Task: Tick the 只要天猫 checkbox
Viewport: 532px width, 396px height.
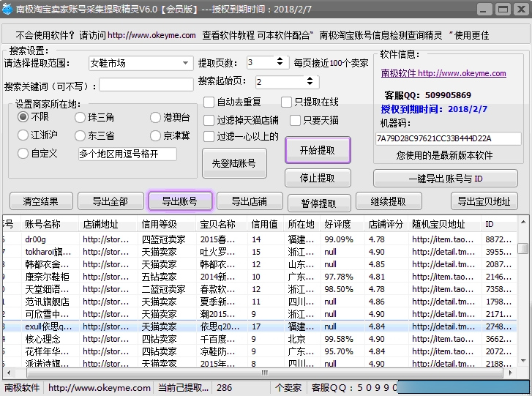Action: click(x=295, y=120)
